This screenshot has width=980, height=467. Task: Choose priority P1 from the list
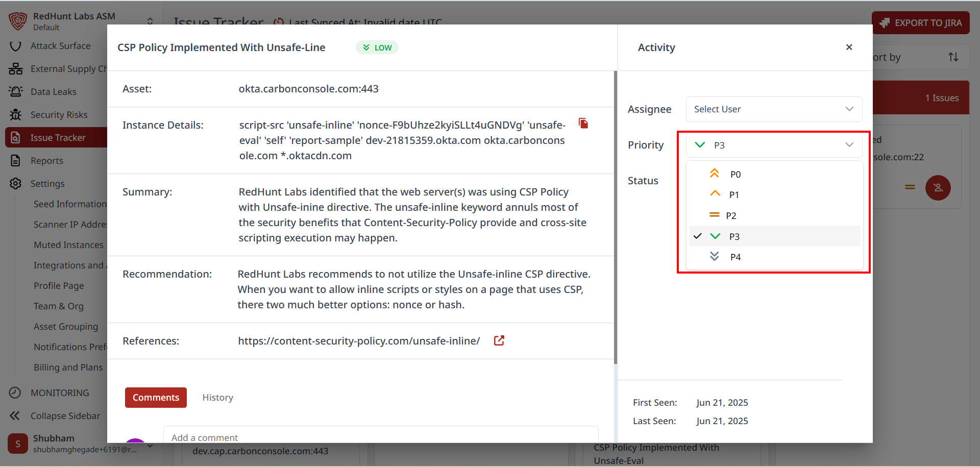(x=775, y=194)
